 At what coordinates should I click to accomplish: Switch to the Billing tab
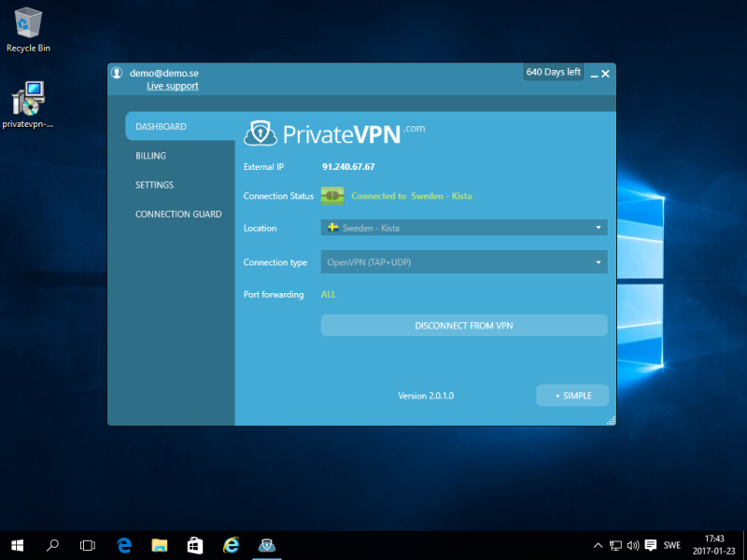(x=150, y=156)
